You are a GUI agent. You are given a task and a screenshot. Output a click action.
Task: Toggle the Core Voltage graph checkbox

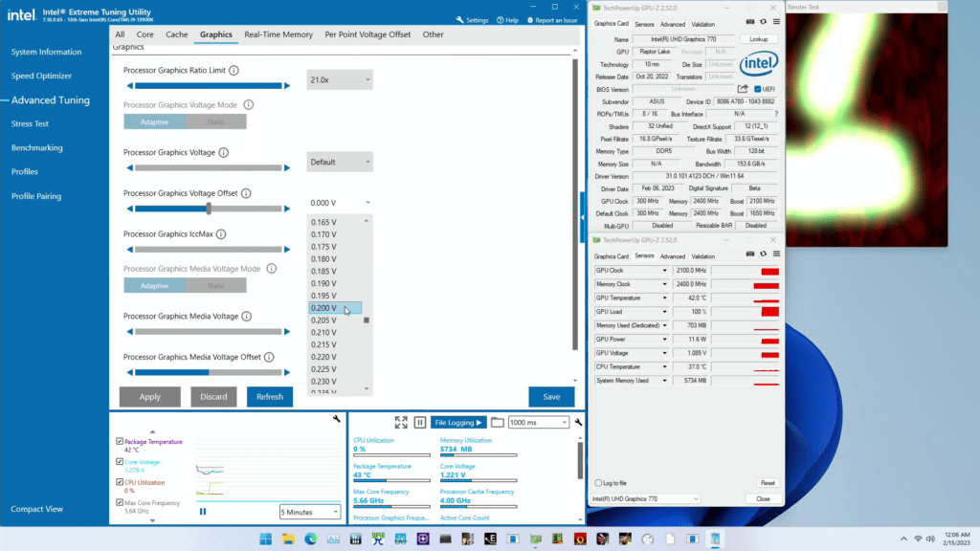point(120,462)
